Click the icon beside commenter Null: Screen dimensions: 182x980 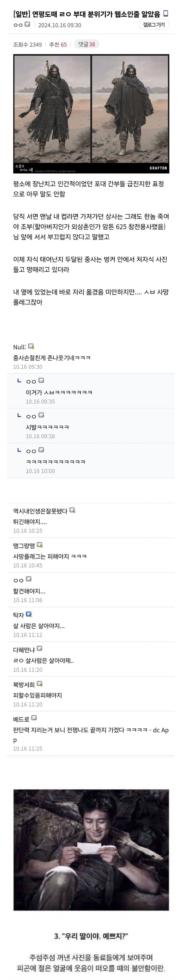31,346
